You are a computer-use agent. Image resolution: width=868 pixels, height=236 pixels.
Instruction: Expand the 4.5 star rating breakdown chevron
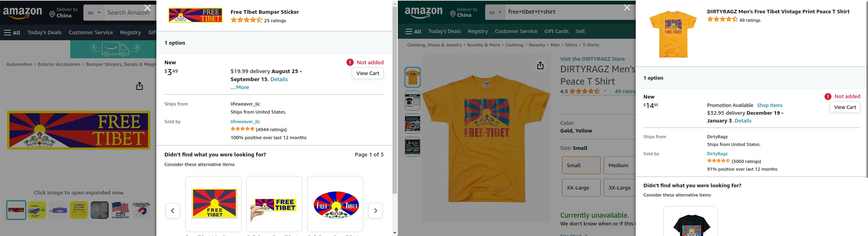605,91
